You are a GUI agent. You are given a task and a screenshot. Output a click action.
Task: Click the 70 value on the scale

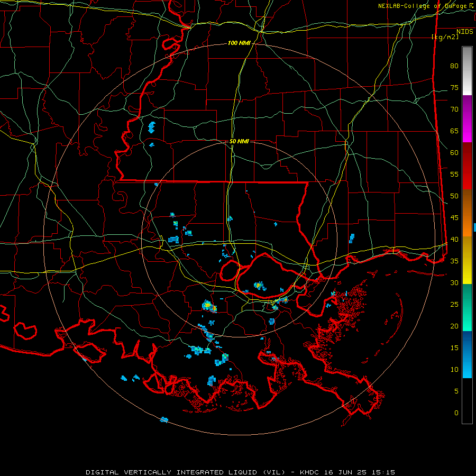[x=454, y=109]
